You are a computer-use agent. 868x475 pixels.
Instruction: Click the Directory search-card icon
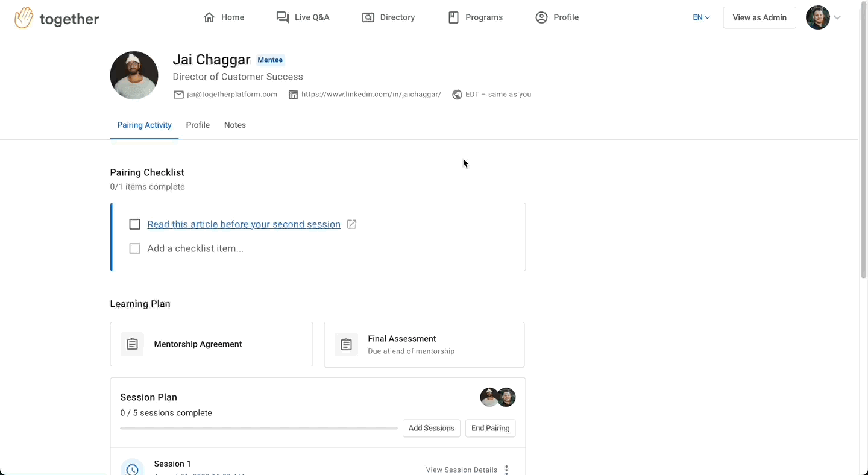(x=368, y=17)
